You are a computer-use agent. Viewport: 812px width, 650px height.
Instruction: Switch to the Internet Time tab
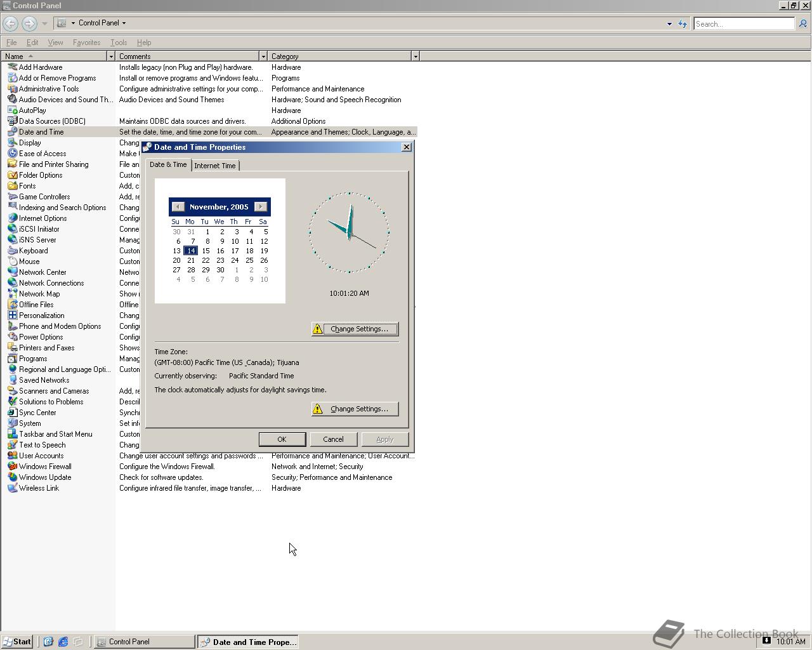coord(215,166)
